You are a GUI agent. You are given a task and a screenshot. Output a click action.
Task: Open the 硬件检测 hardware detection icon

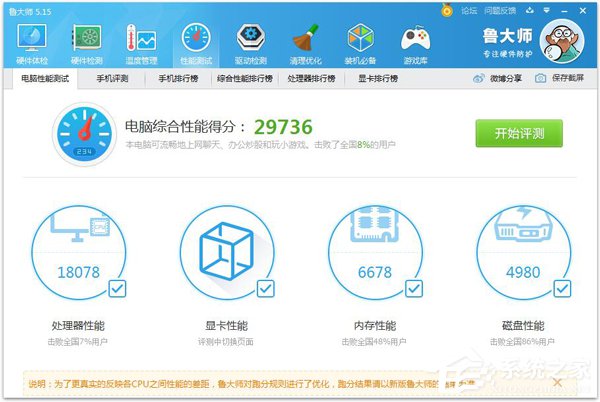tap(86, 44)
